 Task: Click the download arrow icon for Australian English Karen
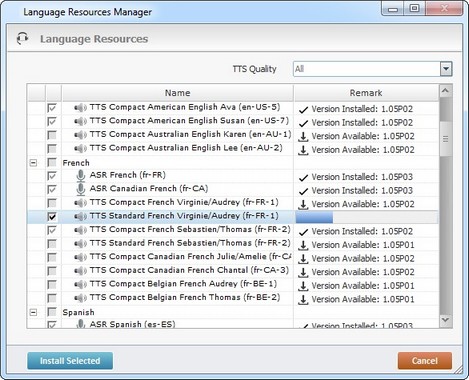click(303, 136)
